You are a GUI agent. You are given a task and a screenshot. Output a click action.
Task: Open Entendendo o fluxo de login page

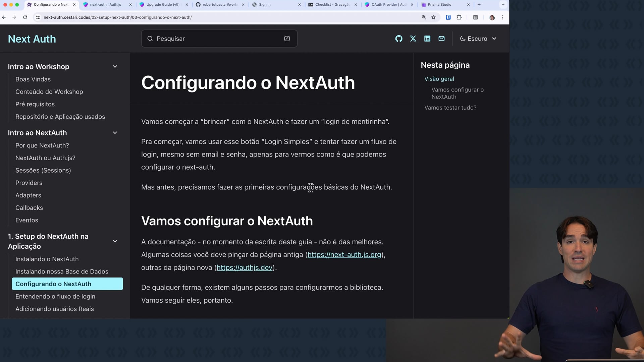click(55, 296)
